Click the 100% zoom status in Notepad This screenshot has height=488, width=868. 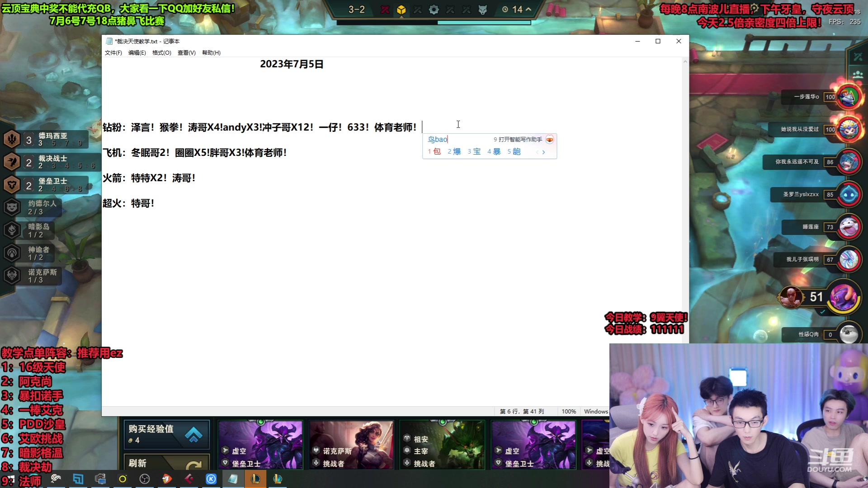569,411
